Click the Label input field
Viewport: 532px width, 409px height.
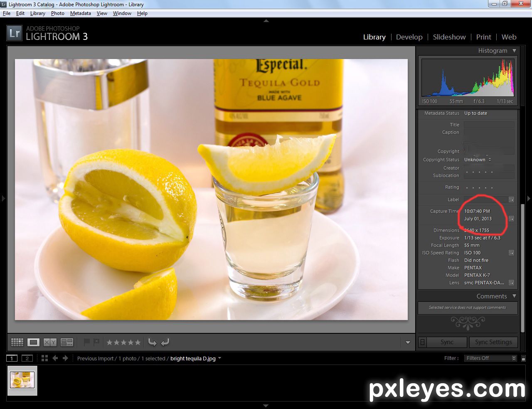[x=486, y=200]
